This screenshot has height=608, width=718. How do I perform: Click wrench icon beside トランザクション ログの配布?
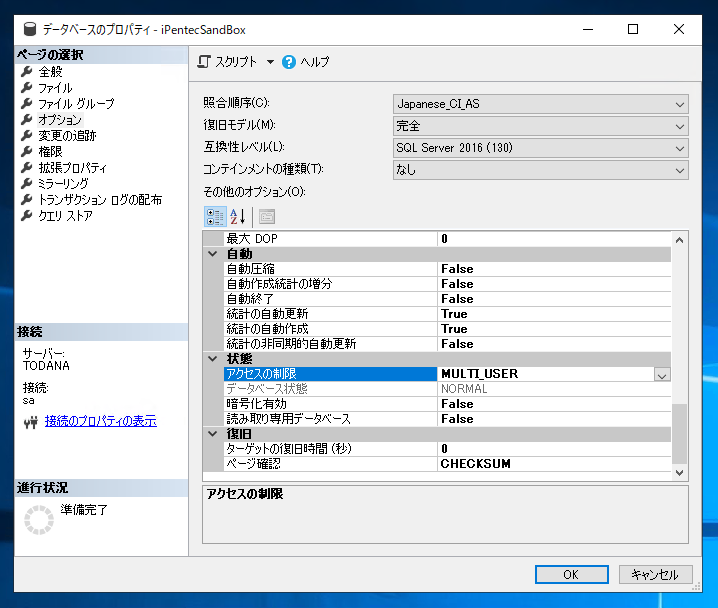27,199
